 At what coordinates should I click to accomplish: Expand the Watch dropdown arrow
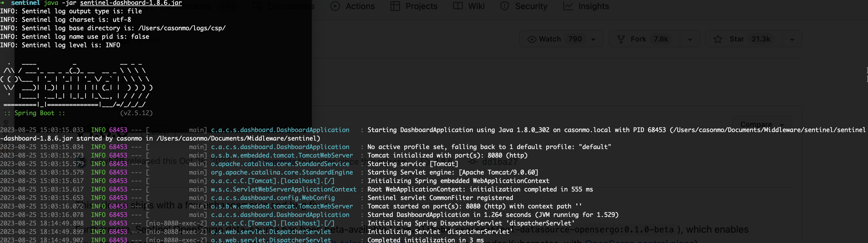pyautogui.click(x=594, y=39)
